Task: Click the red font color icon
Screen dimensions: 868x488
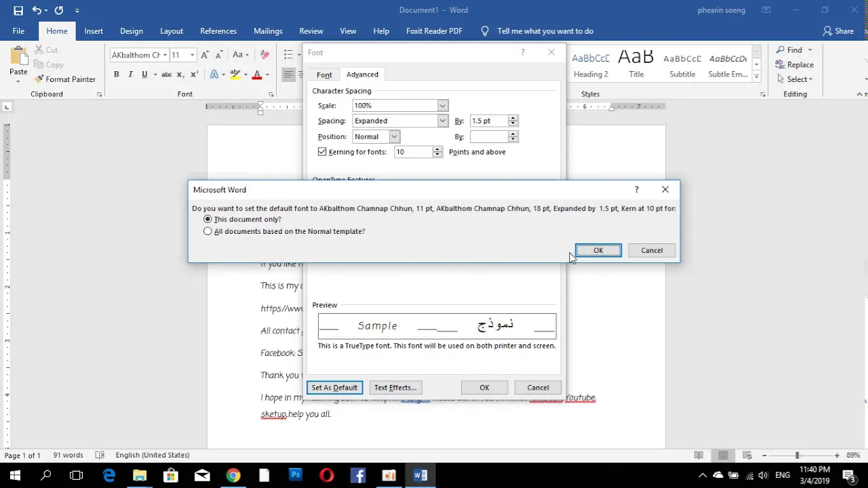Action: pos(257,75)
